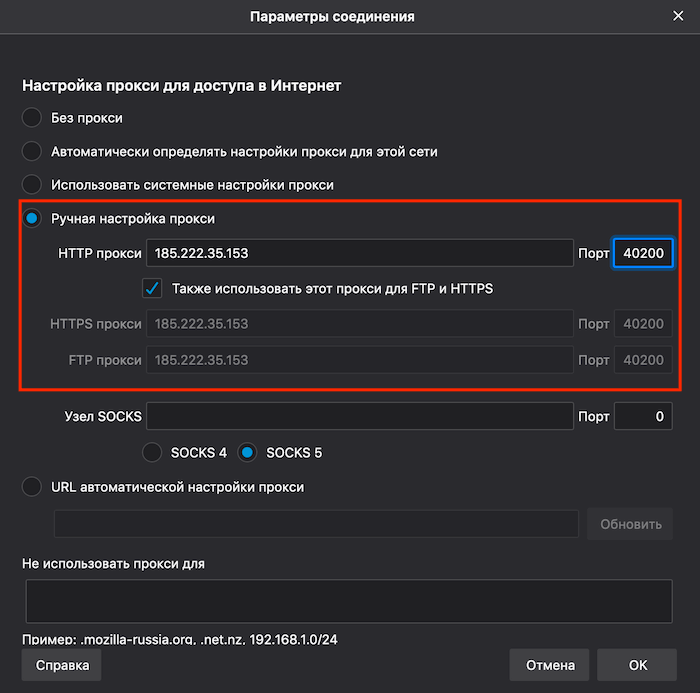Select the SOCKS 4 radio button

(x=152, y=452)
